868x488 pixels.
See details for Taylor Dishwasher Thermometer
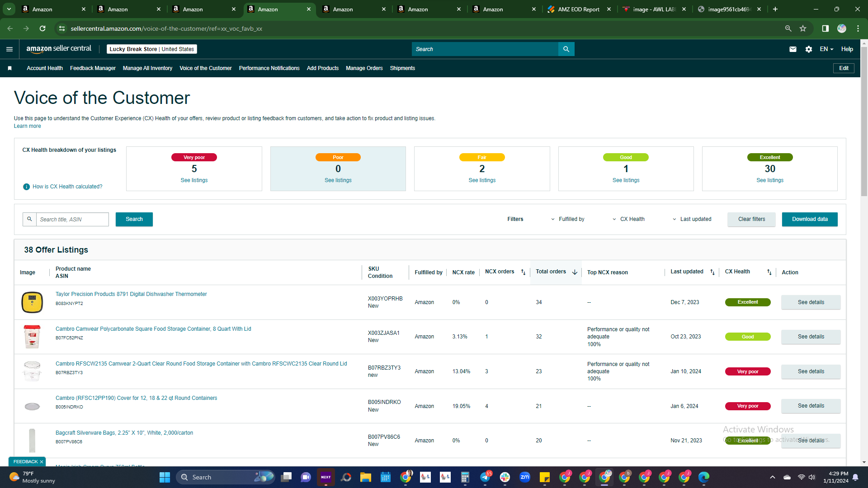(811, 302)
